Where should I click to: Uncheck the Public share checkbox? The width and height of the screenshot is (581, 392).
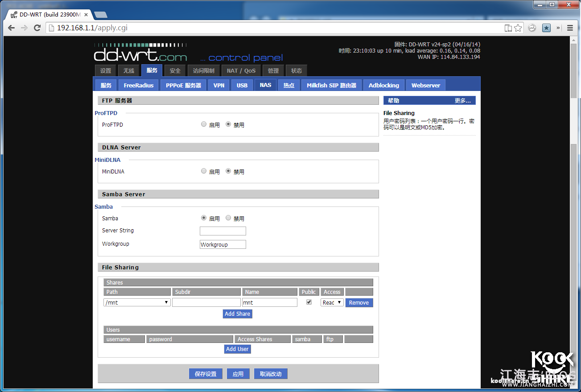[309, 302]
